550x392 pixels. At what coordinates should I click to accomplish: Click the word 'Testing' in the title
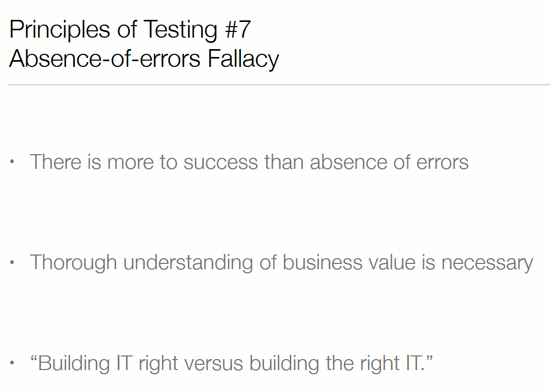[180, 30]
